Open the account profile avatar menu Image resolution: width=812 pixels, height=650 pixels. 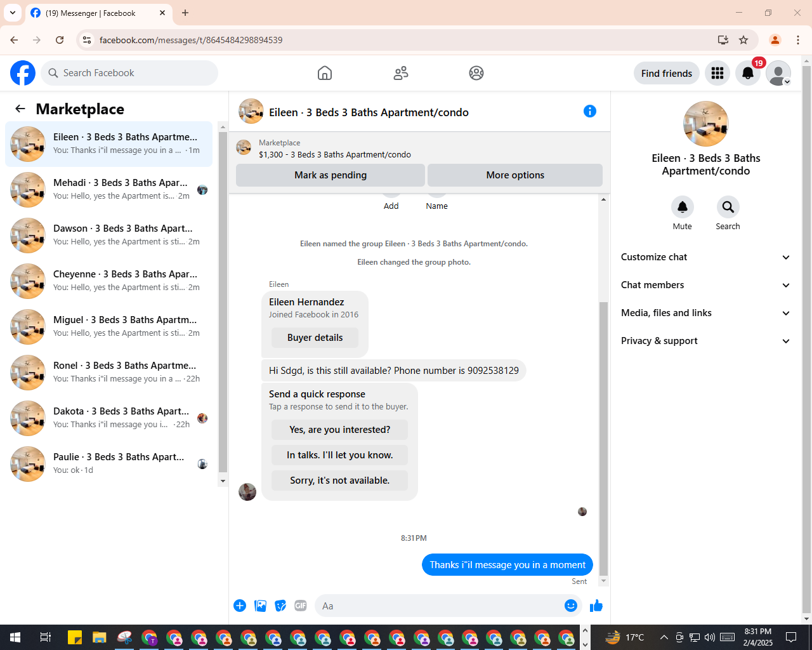pos(778,74)
